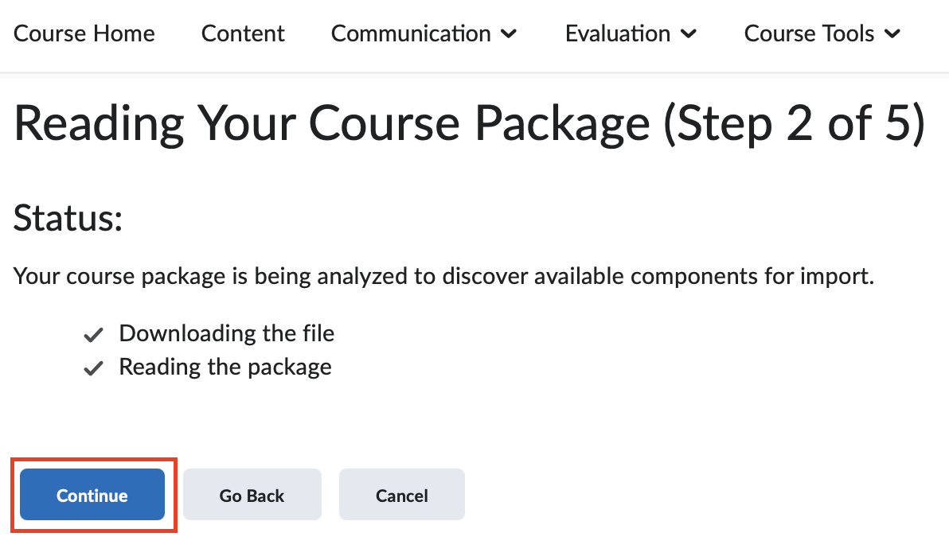
Task: Click the Continue button inside the red outline
Action: click(92, 494)
